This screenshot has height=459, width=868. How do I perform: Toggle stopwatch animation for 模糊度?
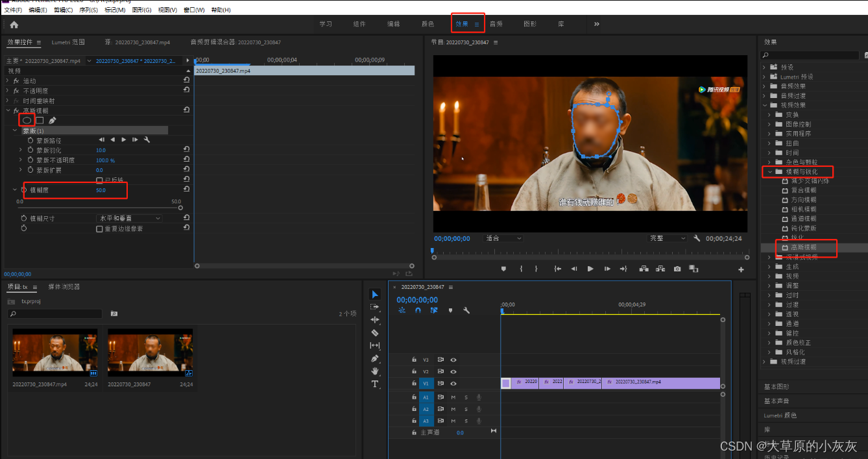24,190
